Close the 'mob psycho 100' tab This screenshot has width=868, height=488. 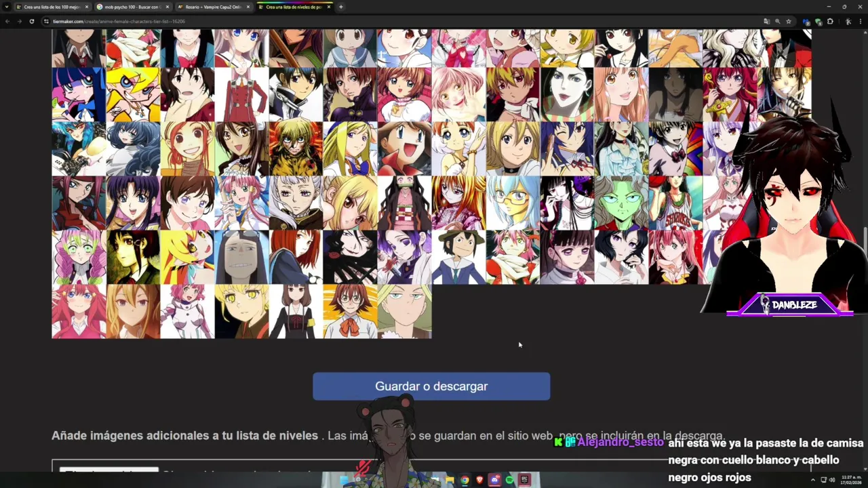[167, 7]
